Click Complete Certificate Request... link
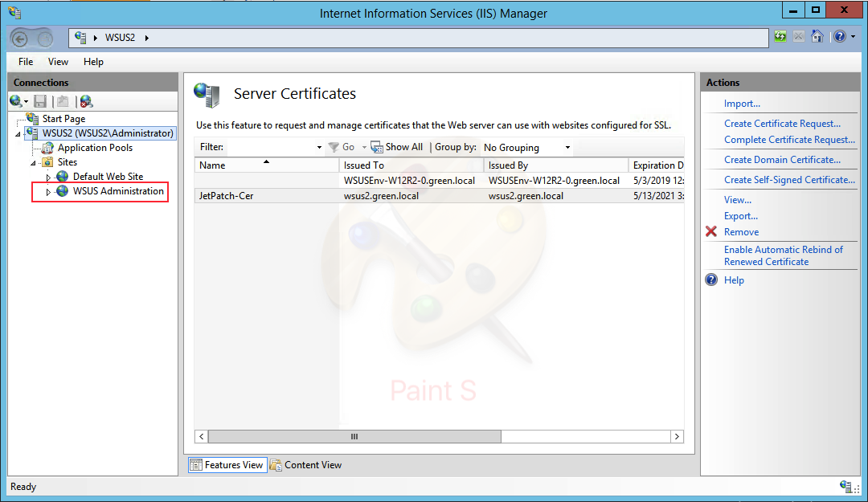 [x=789, y=140]
